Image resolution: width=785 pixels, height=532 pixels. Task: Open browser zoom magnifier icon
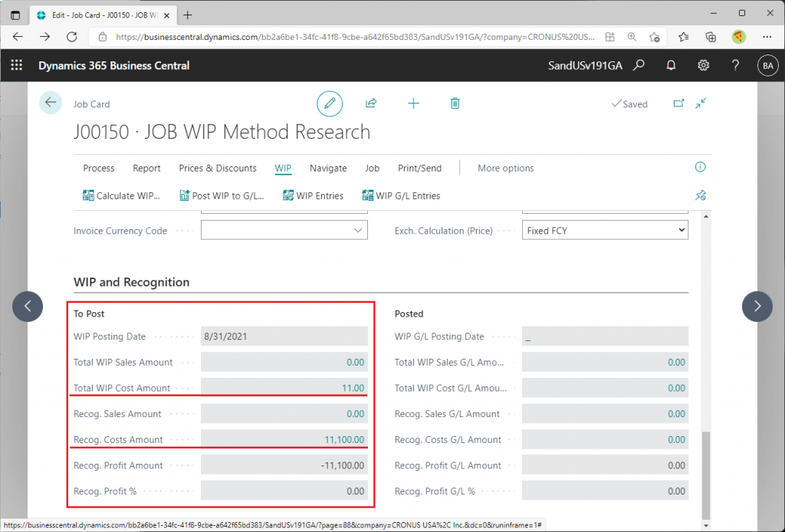(x=632, y=37)
